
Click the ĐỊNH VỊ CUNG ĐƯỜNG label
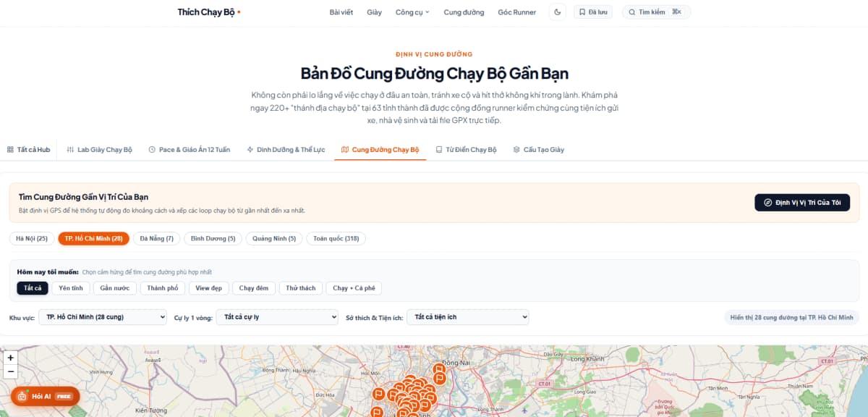pos(434,54)
